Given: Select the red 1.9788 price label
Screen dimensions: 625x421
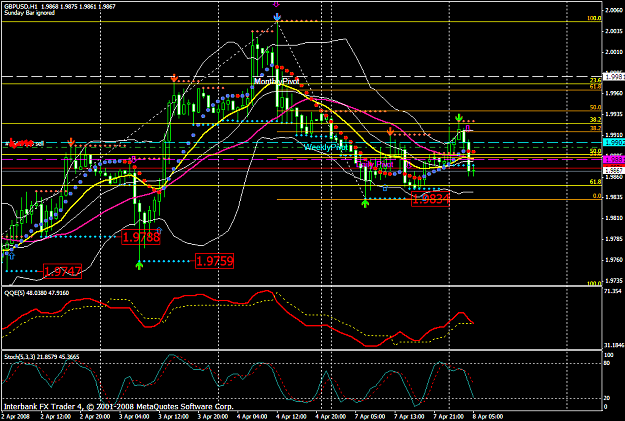Looking at the screenshot, I should coord(141,238).
